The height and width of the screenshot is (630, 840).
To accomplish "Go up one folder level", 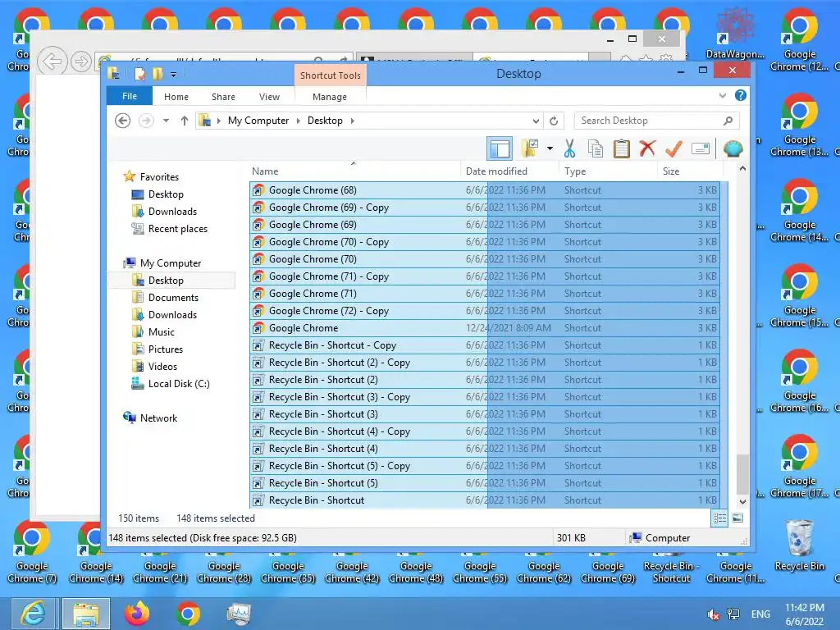I will tap(185, 121).
